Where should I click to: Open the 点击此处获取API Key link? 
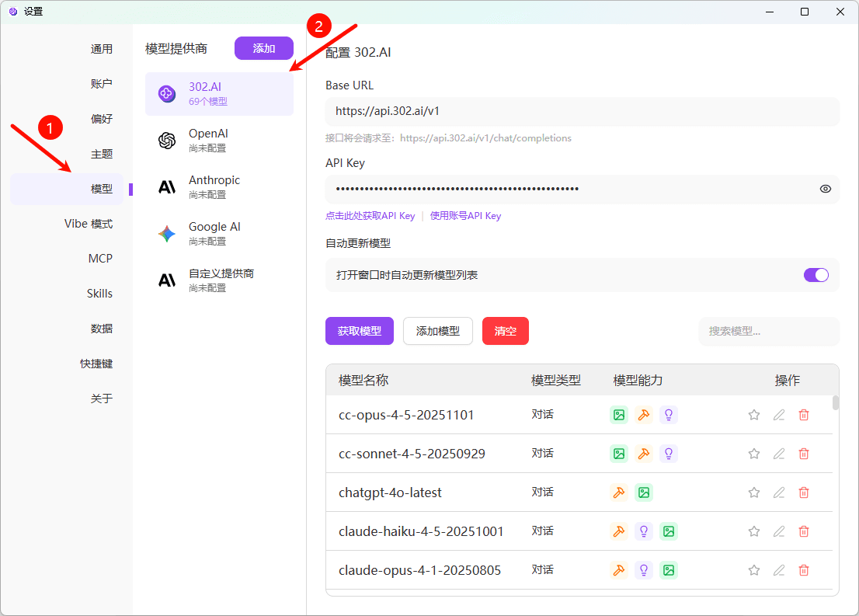click(x=370, y=216)
